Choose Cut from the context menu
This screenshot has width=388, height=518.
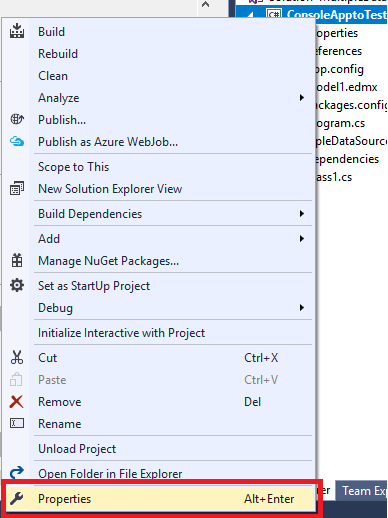[x=158, y=358]
